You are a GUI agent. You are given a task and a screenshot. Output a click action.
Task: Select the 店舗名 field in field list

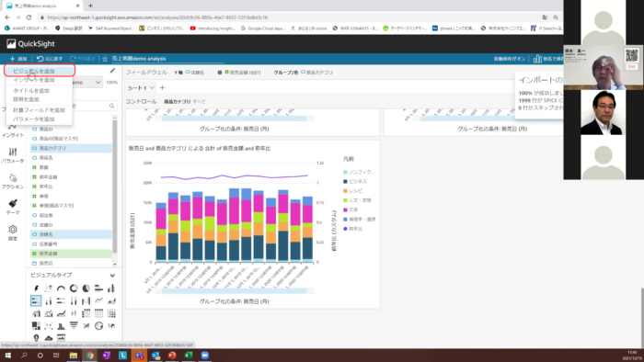tap(71, 234)
